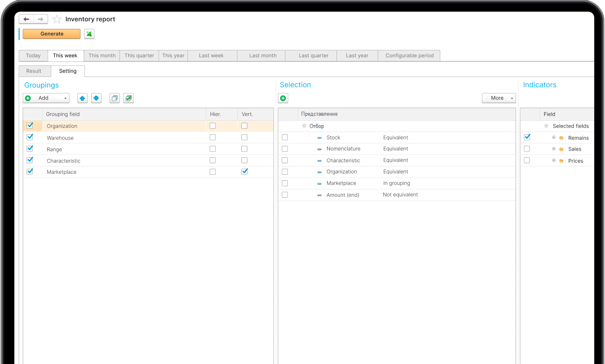Move the grouping up with the blue arrow
This screenshot has height=364, width=605.
(x=82, y=98)
